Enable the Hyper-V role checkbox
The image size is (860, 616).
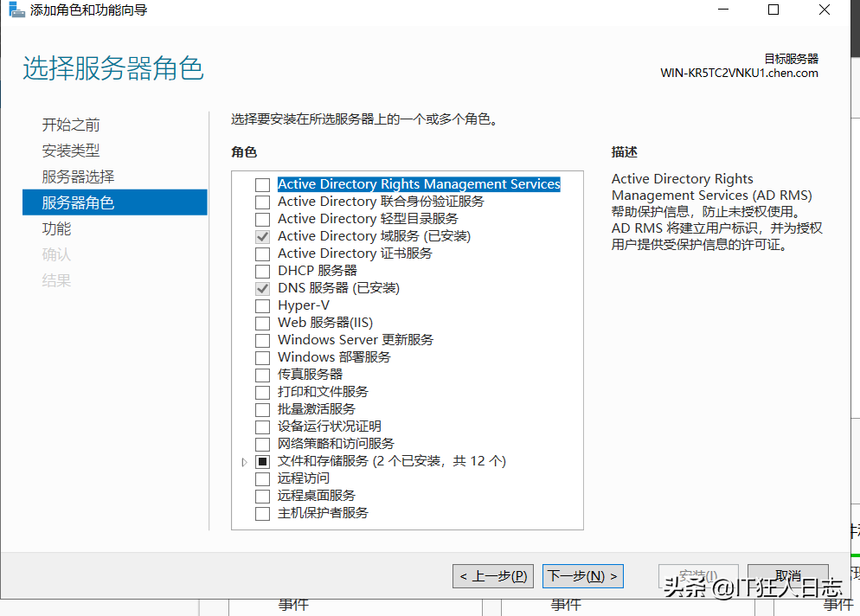coord(263,305)
